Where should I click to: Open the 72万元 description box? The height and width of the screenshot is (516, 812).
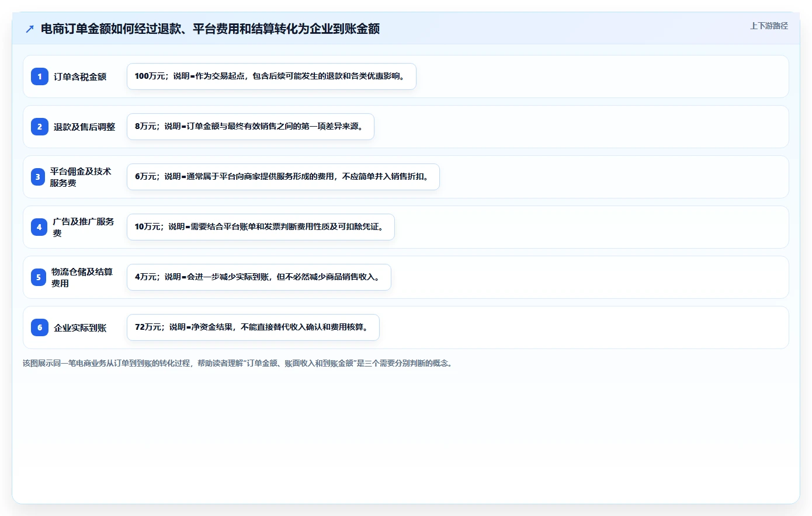click(253, 327)
